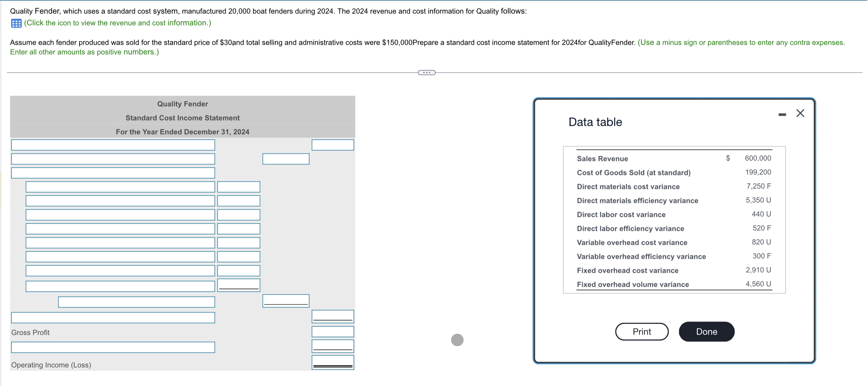Click the top-right amount input box

coord(332,145)
